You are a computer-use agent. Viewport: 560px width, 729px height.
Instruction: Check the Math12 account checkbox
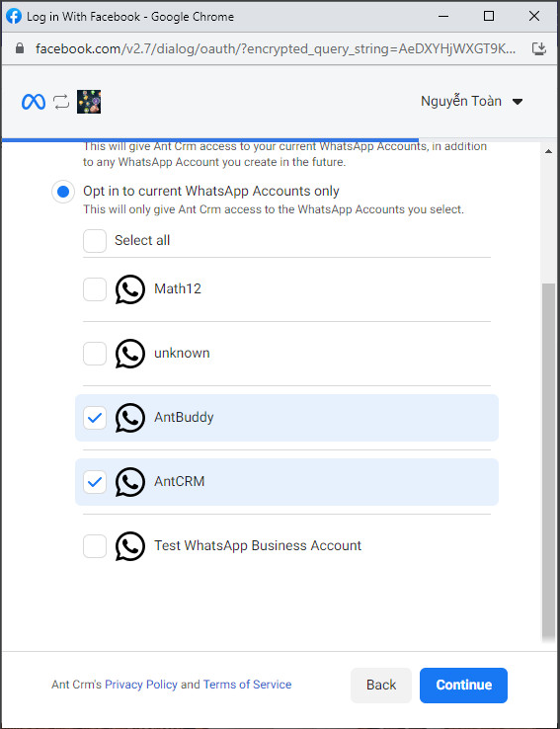point(95,289)
